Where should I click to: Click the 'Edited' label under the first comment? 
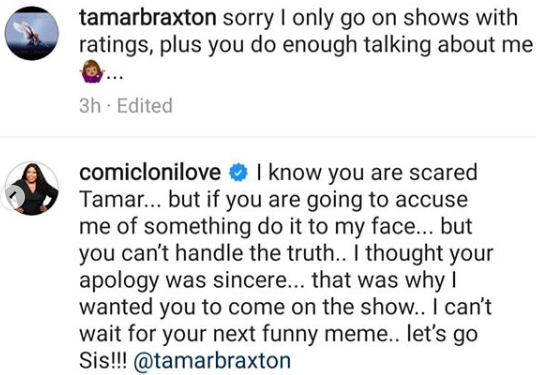(x=145, y=106)
